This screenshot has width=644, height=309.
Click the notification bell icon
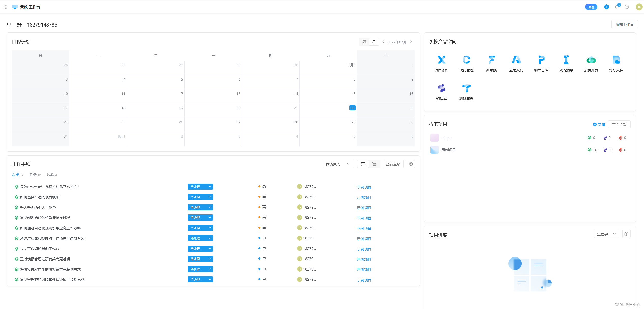coord(617,7)
